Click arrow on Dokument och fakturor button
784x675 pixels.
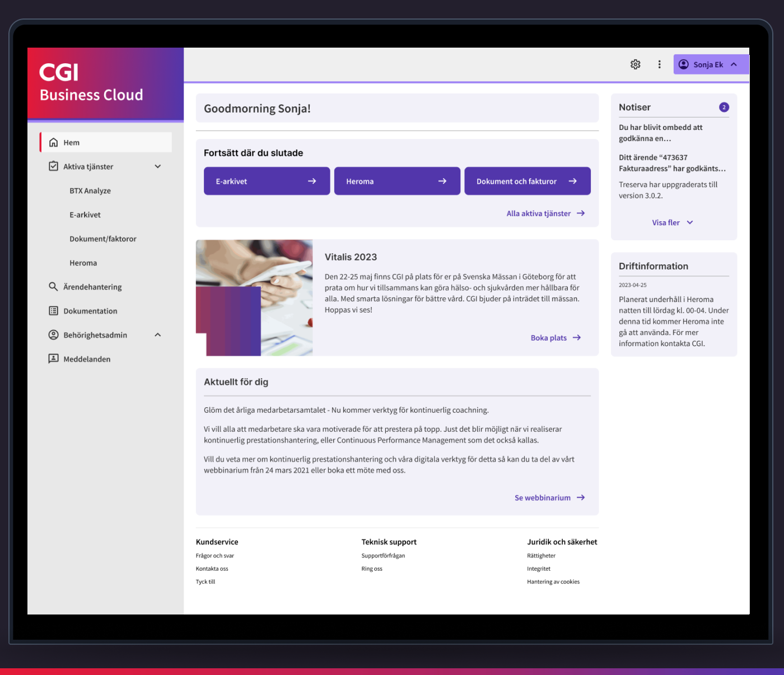tap(573, 181)
